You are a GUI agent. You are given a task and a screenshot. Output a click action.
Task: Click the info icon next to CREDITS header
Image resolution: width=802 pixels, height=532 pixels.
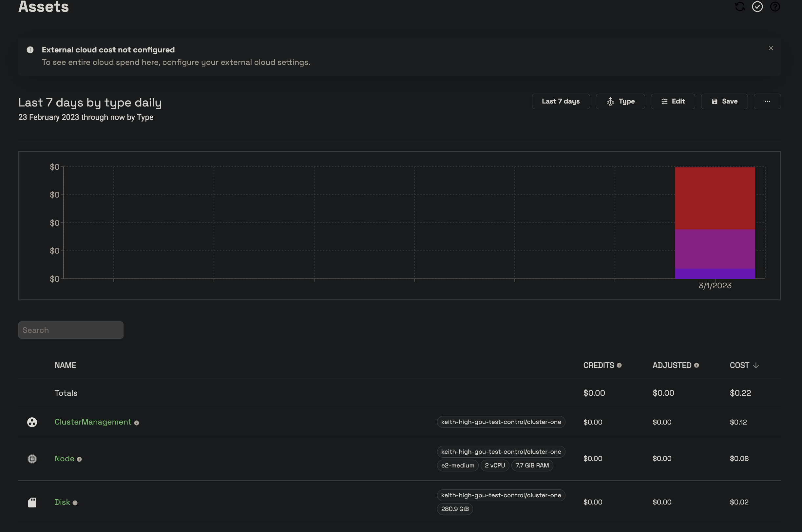pos(620,365)
